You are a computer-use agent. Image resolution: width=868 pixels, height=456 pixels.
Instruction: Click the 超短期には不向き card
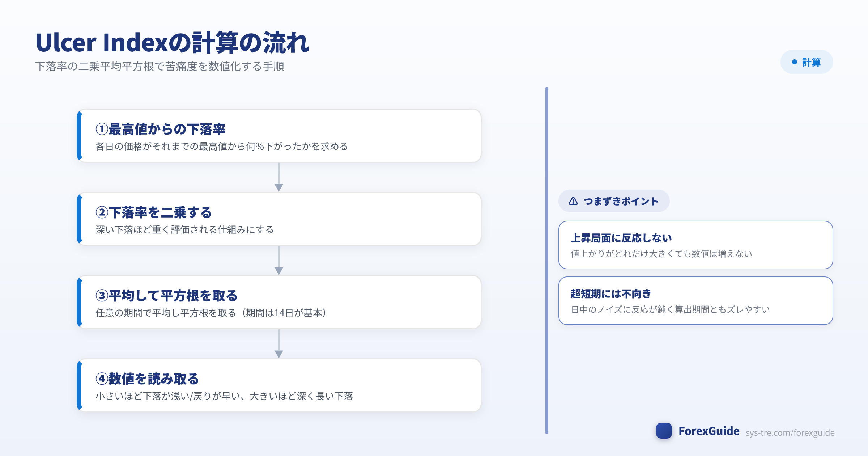695,301
